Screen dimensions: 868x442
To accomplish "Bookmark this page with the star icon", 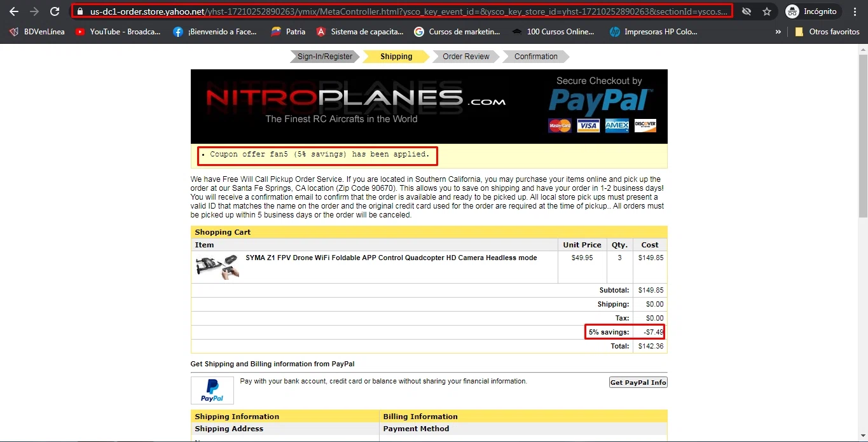I will point(767,11).
